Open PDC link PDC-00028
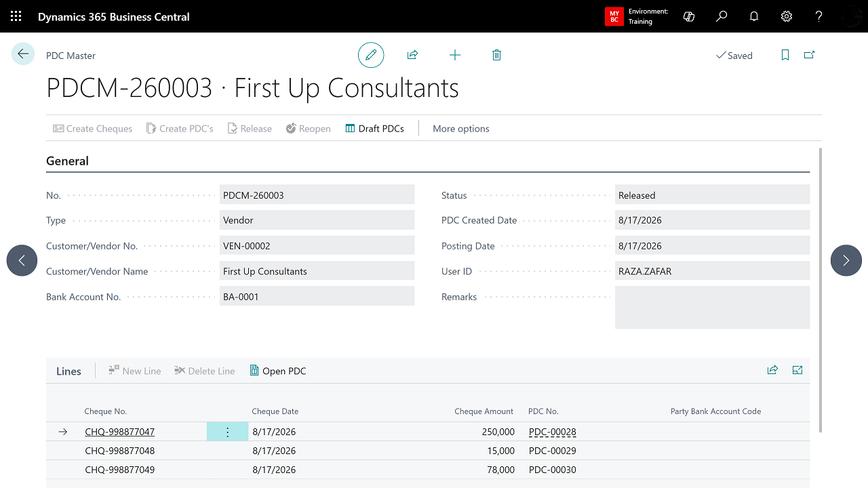This screenshot has width=868, height=488. (552, 432)
